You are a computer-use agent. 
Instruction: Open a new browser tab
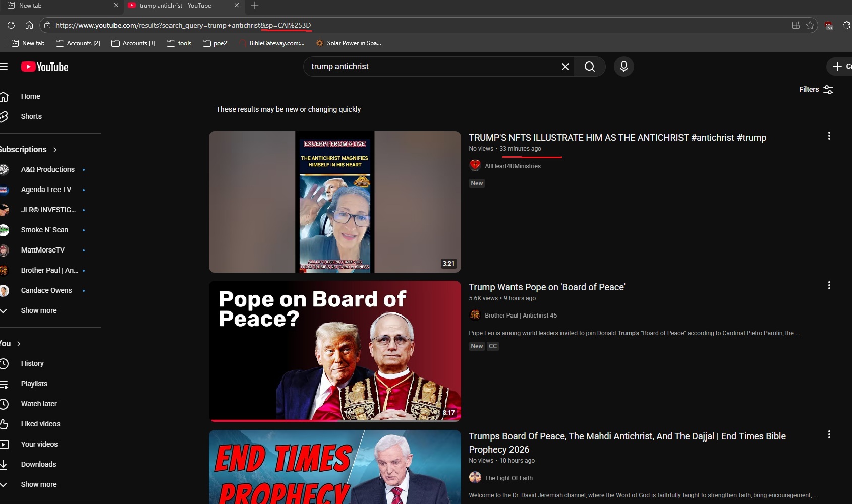(x=255, y=5)
